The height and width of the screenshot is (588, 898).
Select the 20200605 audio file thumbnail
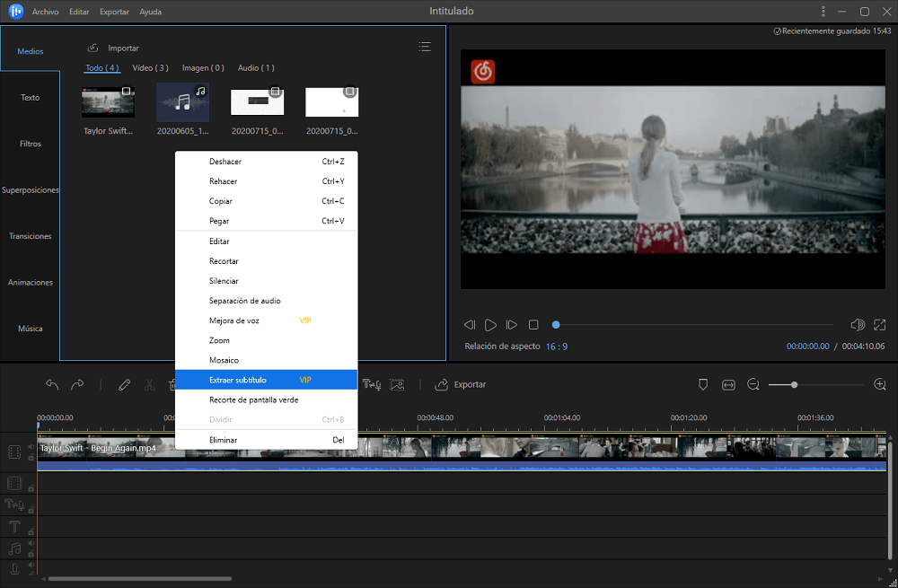tap(182, 102)
